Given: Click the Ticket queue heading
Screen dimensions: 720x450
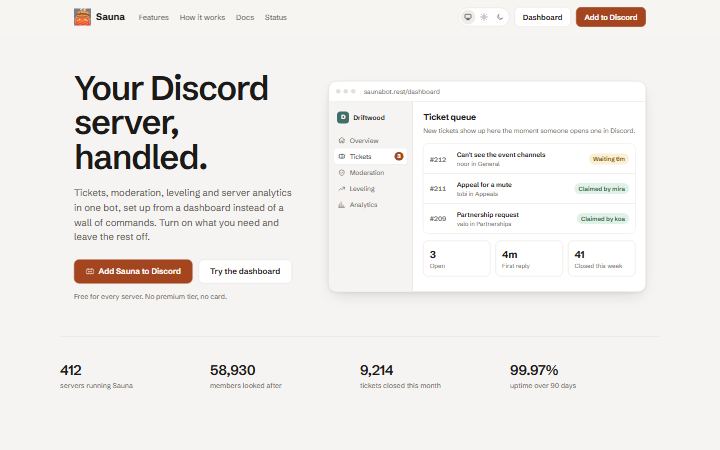Looking at the screenshot, I should pos(450,117).
